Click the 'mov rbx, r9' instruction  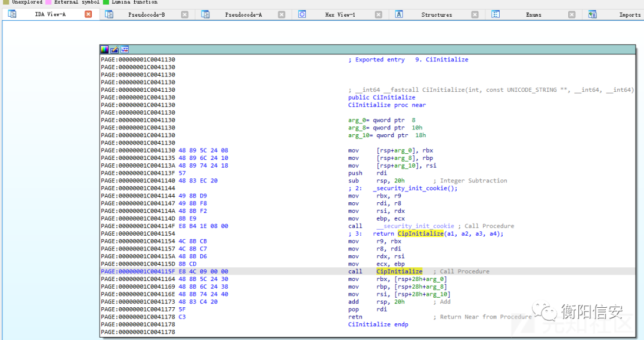374,196
